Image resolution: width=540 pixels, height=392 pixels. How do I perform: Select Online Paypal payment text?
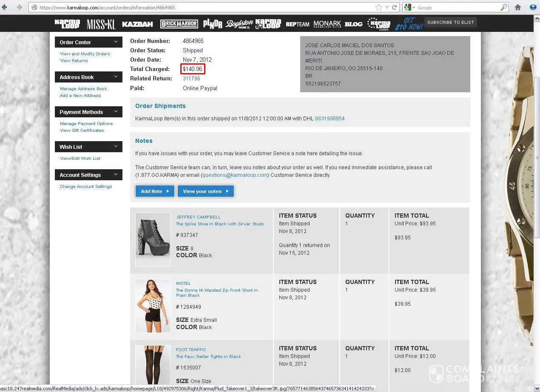[x=200, y=88]
